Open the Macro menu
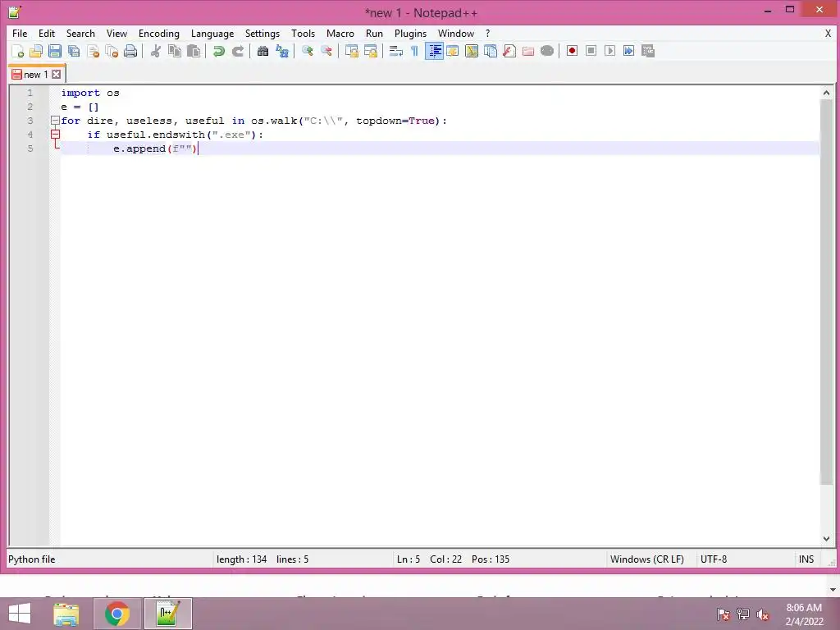 pos(340,33)
